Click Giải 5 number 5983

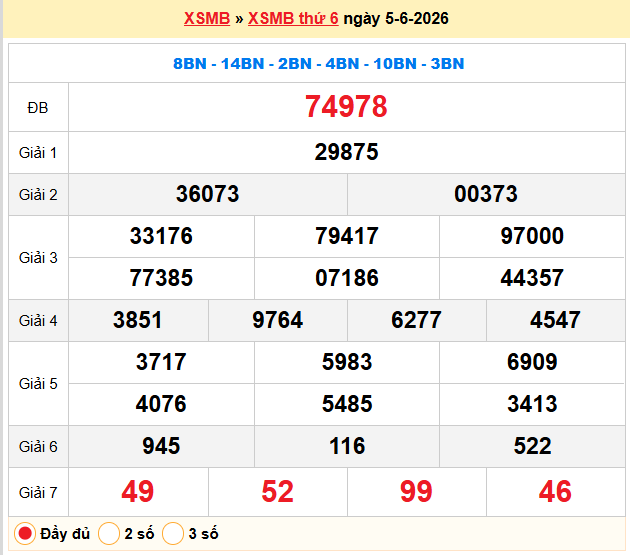coord(347,362)
